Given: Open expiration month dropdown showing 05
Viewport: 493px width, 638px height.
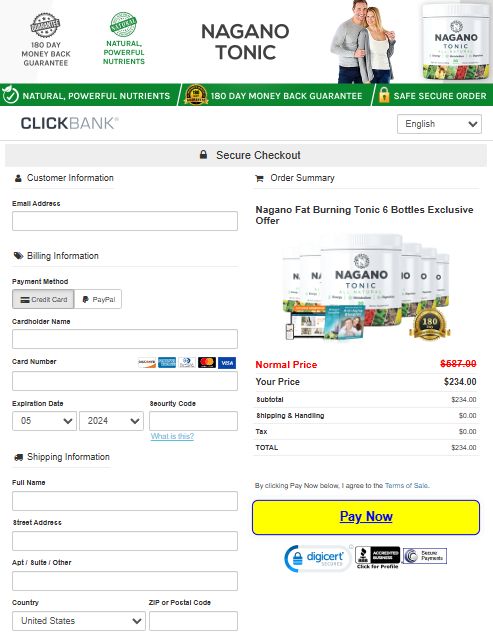Looking at the screenshot, I should pyautogui.click(x=44, y=421).
